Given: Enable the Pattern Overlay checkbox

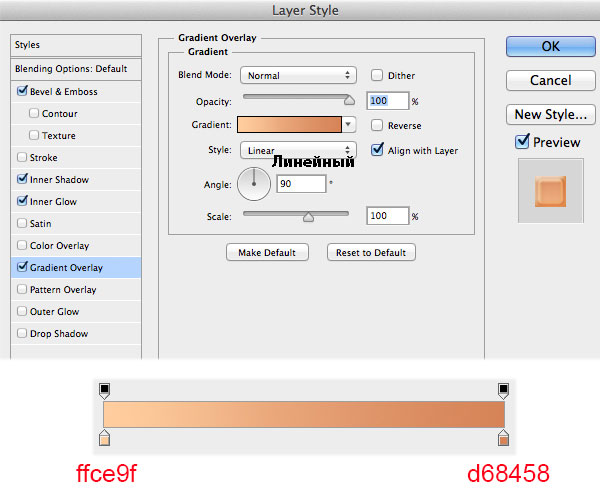Looking at the screenshot, I should click(22, 289).
